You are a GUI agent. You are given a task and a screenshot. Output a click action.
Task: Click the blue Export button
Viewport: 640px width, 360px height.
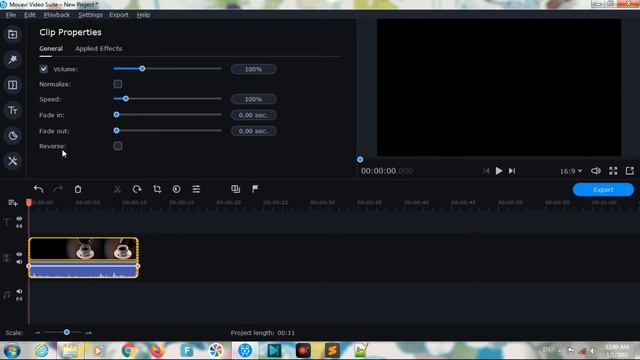pos(603,190)
